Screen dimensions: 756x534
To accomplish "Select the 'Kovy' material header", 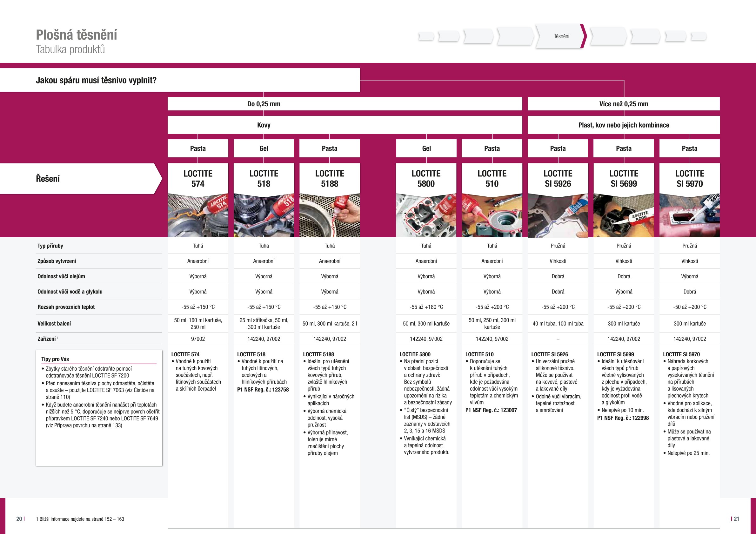I will coord(345,125).
